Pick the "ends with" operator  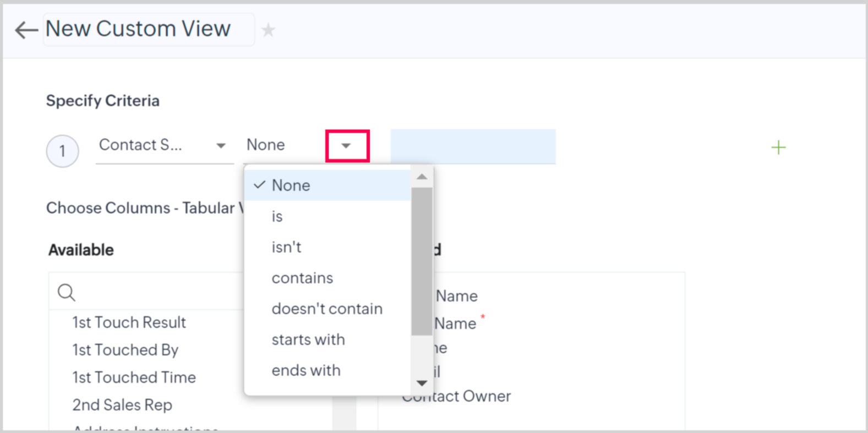(x=306, y=370)
